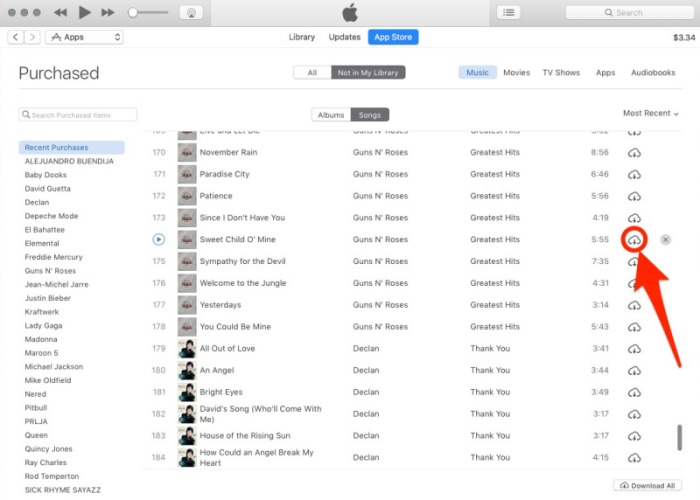Open the Apps media picker dropdown
Viewport: 700px width, 500px height.
click(84, 37)
